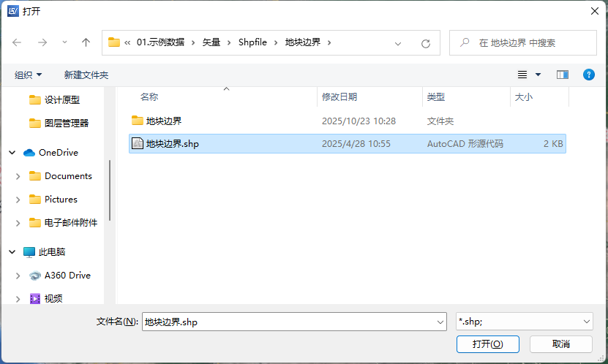Refresh the 地块边界 folder view

(x=426, y=43)
